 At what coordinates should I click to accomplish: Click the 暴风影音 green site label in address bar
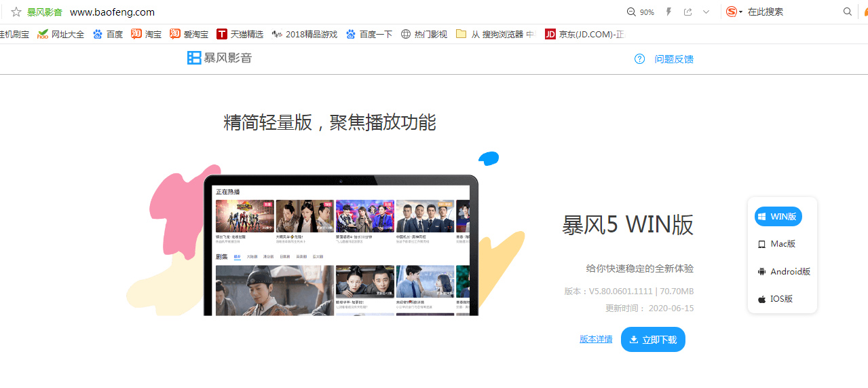(x=45, y=12)
